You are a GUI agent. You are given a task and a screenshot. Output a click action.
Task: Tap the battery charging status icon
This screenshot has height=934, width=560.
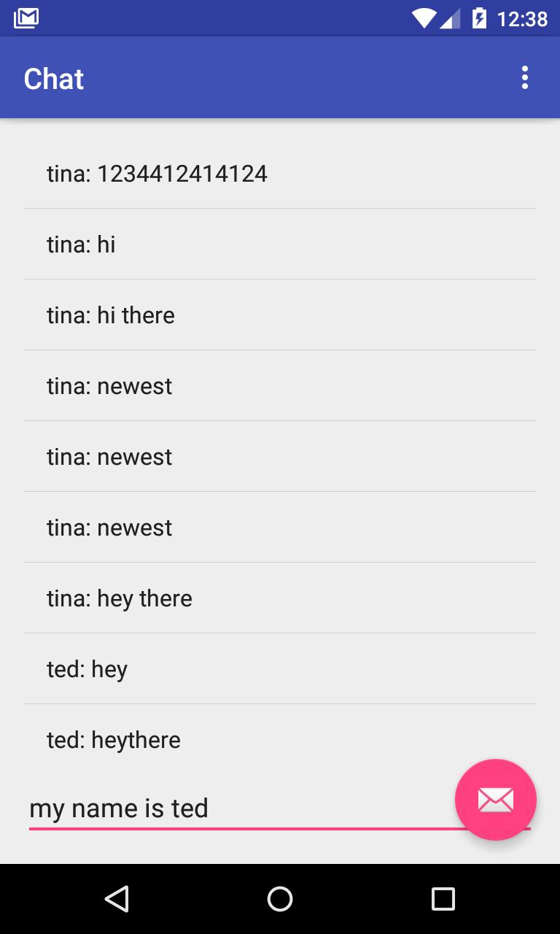(479, 18)
